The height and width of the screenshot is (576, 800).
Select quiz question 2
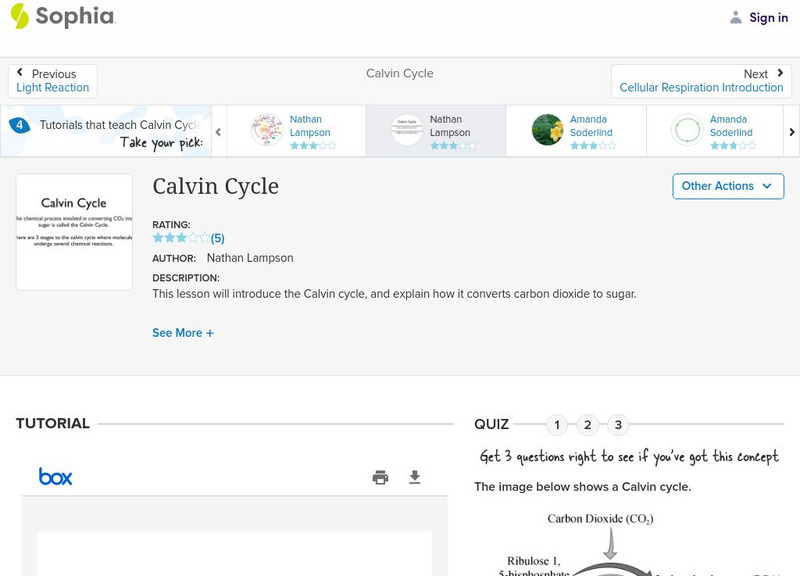[x=588, y=425]
